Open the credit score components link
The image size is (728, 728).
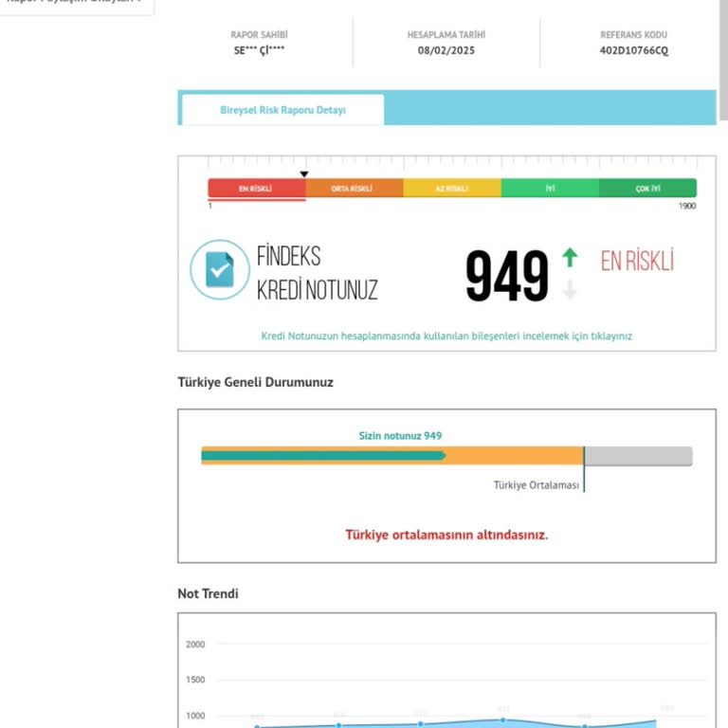click(446, 336)
